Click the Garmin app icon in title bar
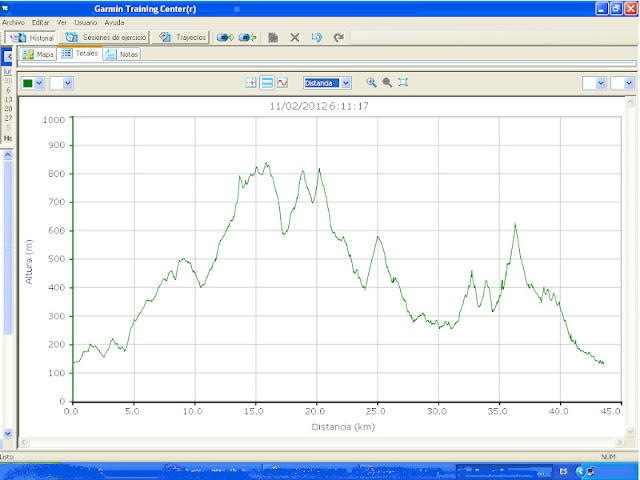This screenshot has height=480, width=640. click(x=5, y=7)
